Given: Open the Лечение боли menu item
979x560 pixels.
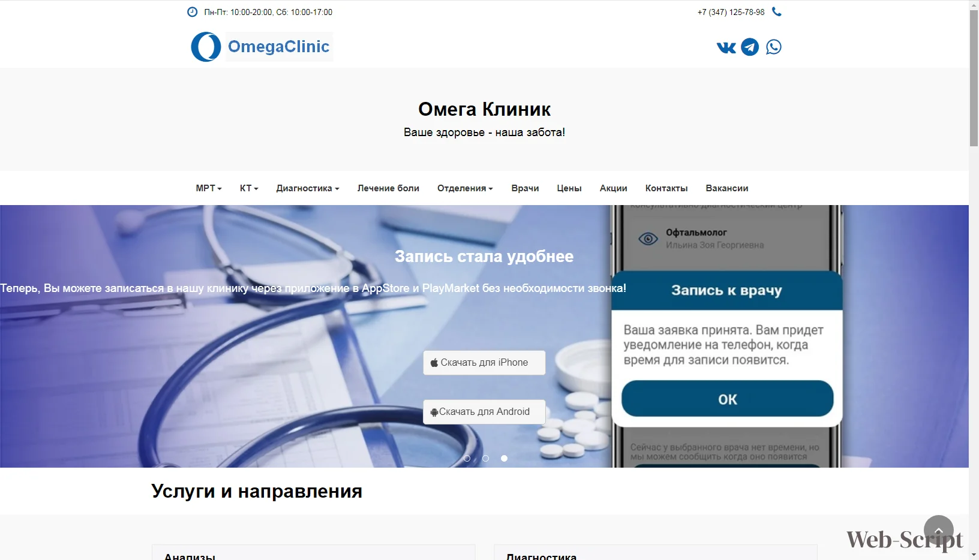Looking at the screenshot, I should click(388, 188).
